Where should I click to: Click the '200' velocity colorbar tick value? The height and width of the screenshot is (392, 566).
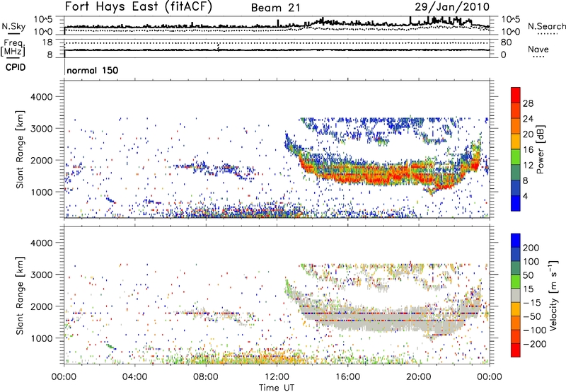tap(531, 248)
